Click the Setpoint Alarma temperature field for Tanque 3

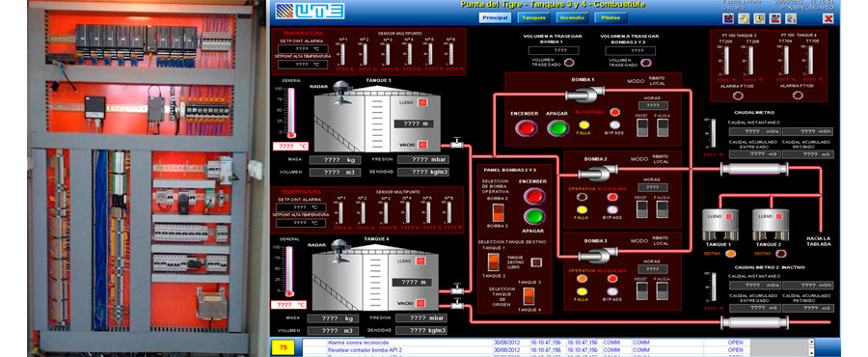click(x=303, y=49)
